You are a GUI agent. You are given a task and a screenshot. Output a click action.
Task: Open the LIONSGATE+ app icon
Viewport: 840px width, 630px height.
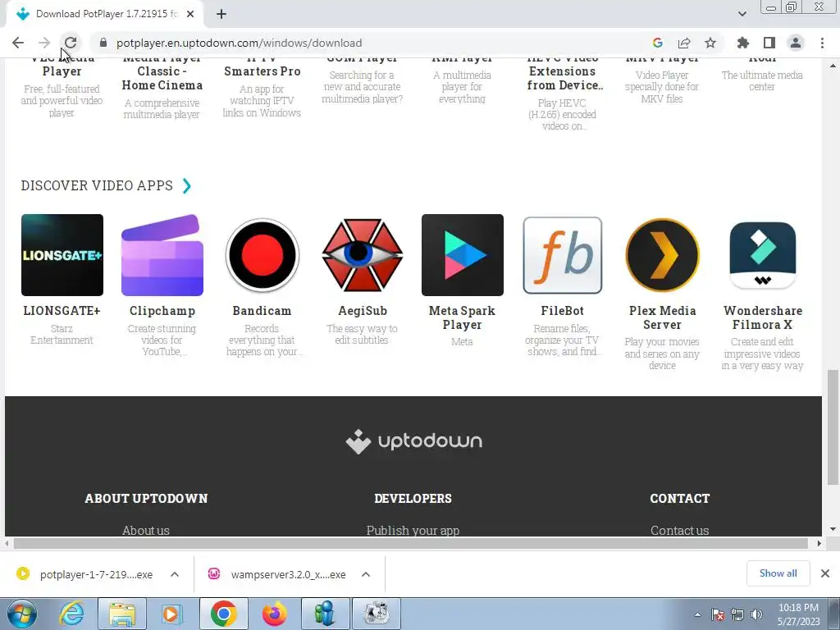coord(62,255)
